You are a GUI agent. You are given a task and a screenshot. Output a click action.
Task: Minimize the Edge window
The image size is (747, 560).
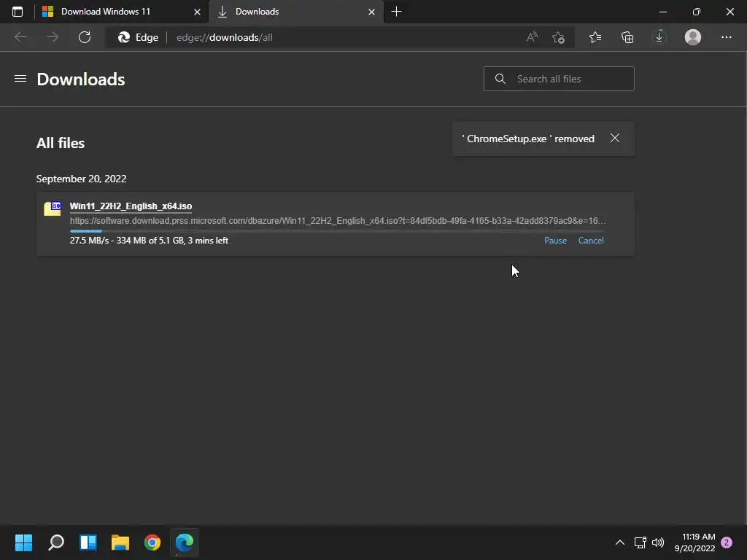click(x=662, y=12)
